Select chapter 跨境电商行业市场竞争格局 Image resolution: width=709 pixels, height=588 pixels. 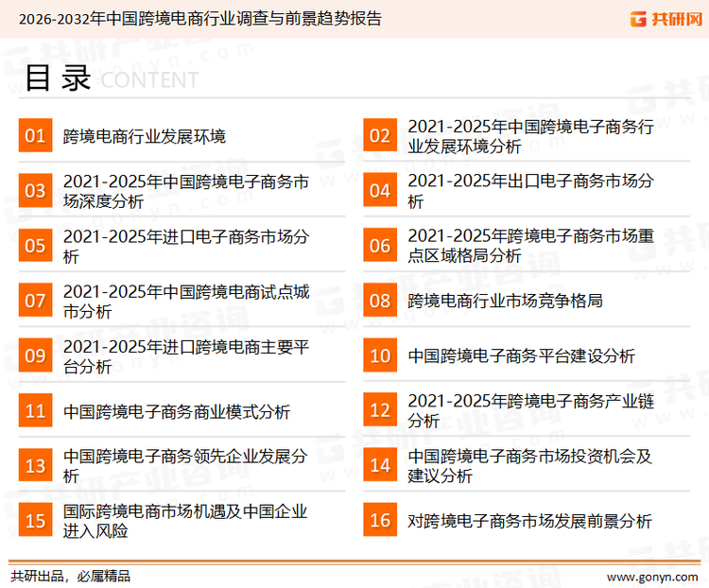click(505, 301)
